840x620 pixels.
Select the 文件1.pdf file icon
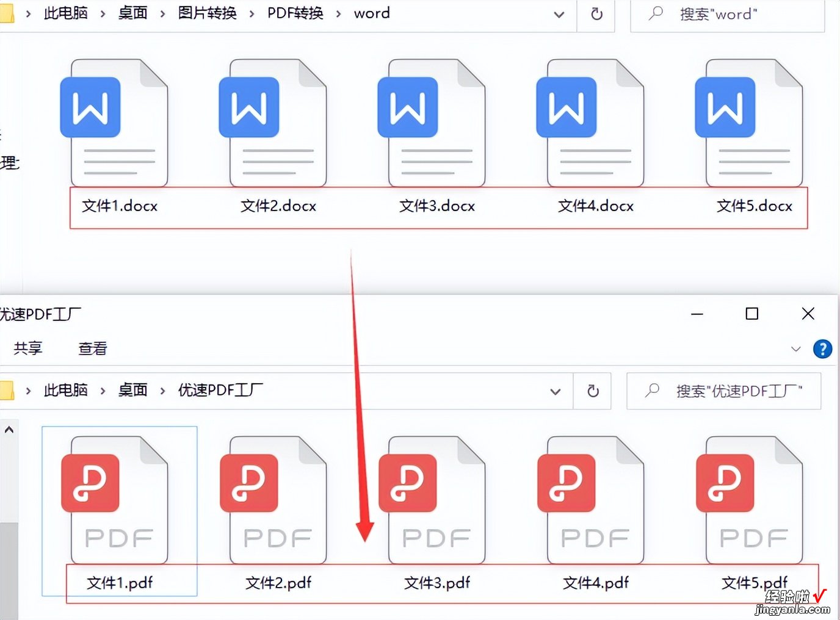point(114,500)
